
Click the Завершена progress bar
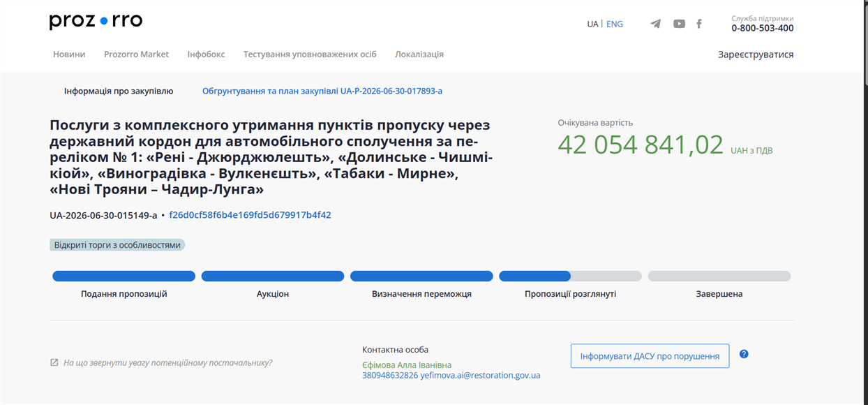tap(719, 277)
